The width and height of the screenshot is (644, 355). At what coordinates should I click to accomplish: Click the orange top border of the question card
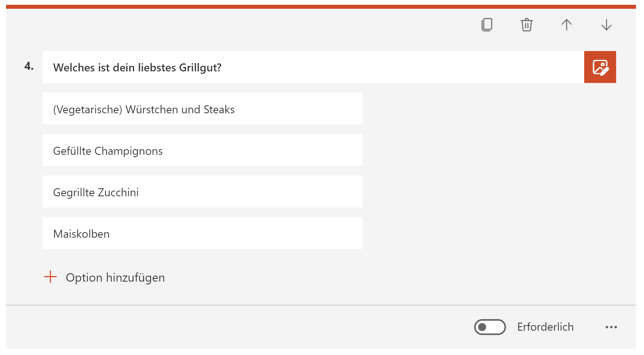pyautogui.click(x=321, y=7)
